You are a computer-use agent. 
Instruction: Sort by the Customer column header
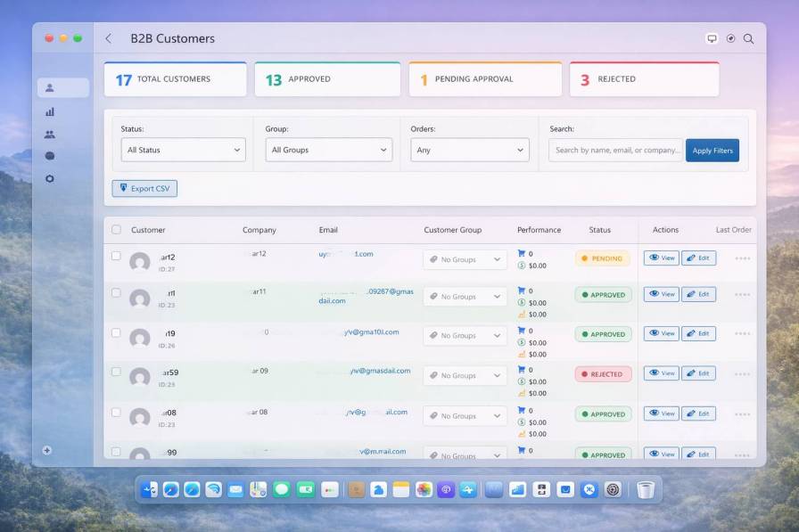pos(148,230)
